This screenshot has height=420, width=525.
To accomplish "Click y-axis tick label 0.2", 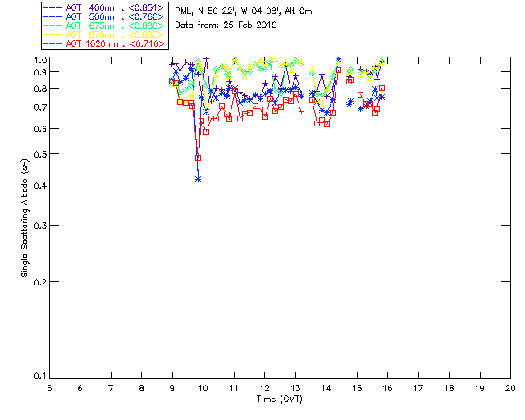I will pyautogui.click(x=40, y=282).
